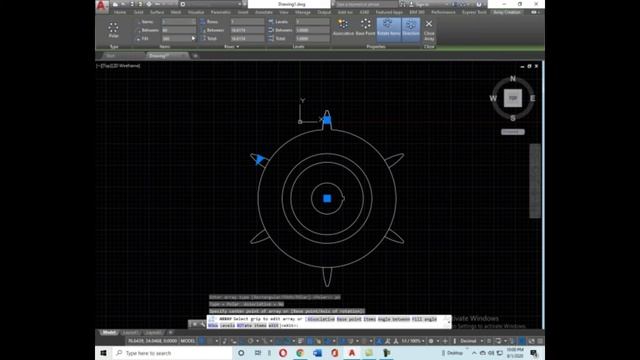Click the Levels count input field
The height and width of the screenshot is (360, 640).
point(313,22)
